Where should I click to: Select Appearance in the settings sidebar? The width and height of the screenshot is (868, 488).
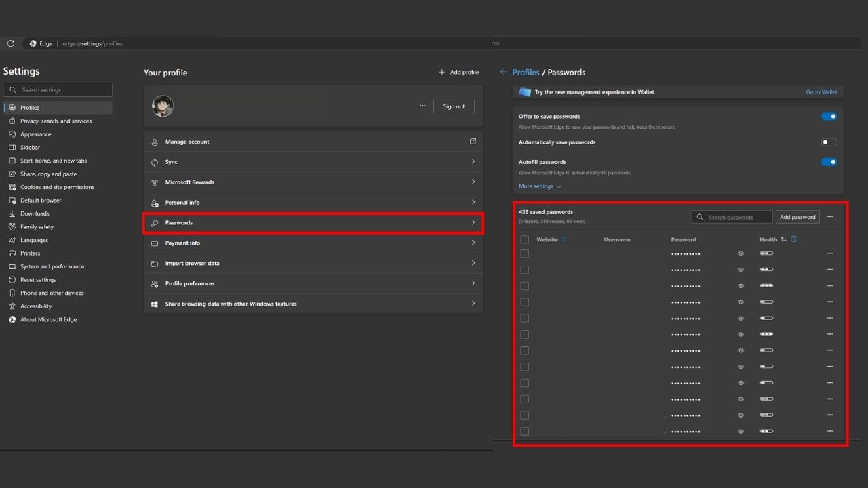[x=35, y=134]
